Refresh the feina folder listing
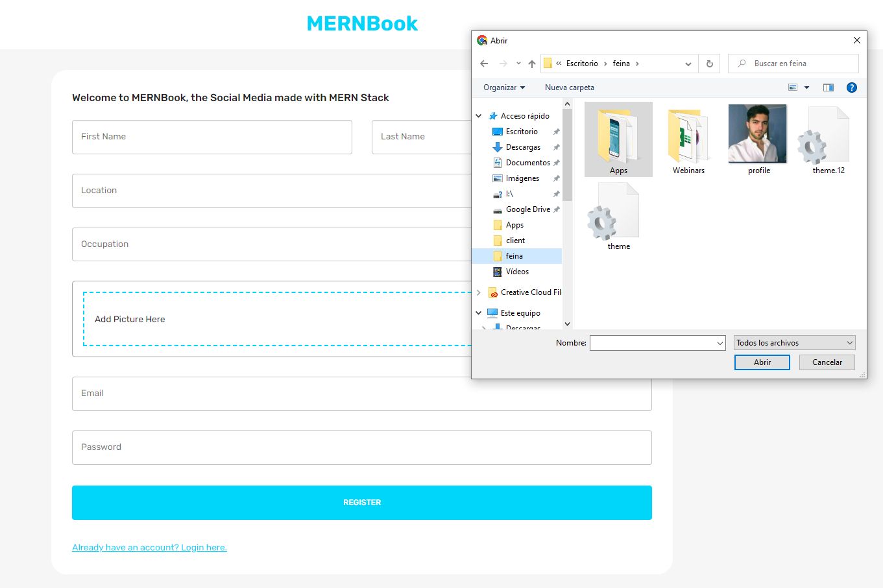This screenshot has height=588, width=883. click(x=709, y=64)
